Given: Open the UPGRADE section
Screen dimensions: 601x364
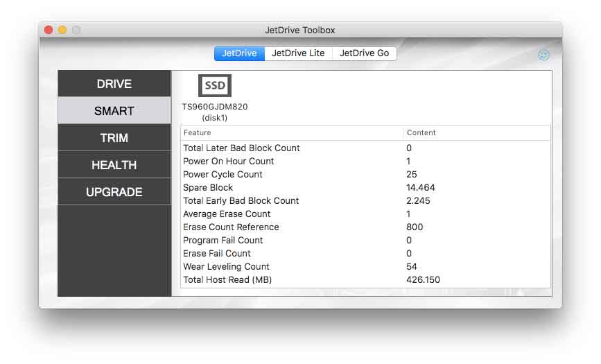Looking at the screenshot, I should click(x=114, y=192).
